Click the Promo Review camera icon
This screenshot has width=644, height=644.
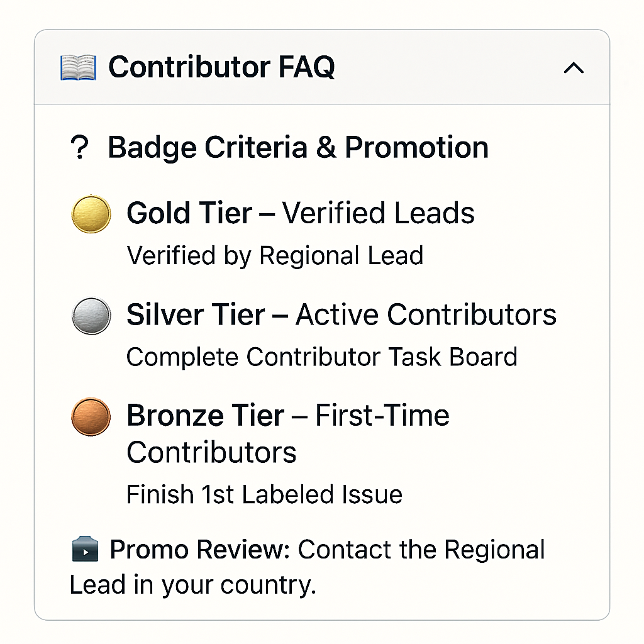coord(85,551)
